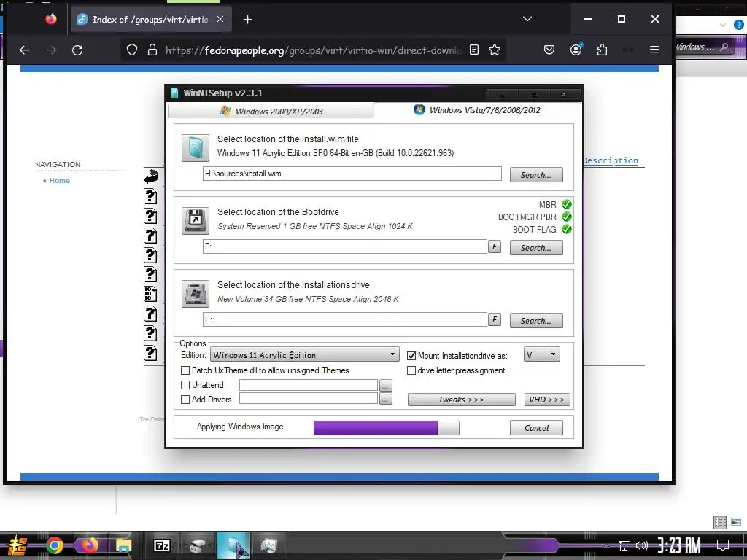Uncheck Mount Installationdrive as

pos(411,356)
